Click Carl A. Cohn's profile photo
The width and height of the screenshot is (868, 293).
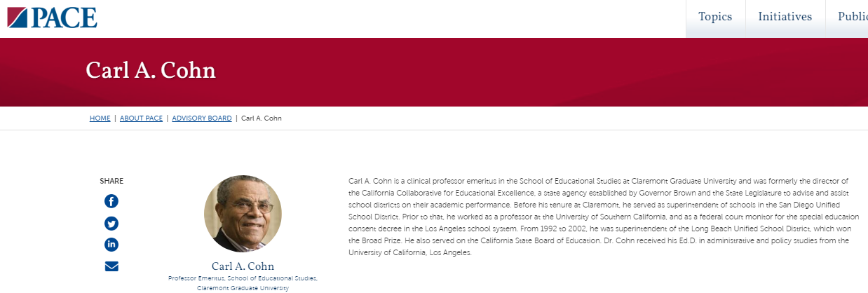[x=243, y=214]
